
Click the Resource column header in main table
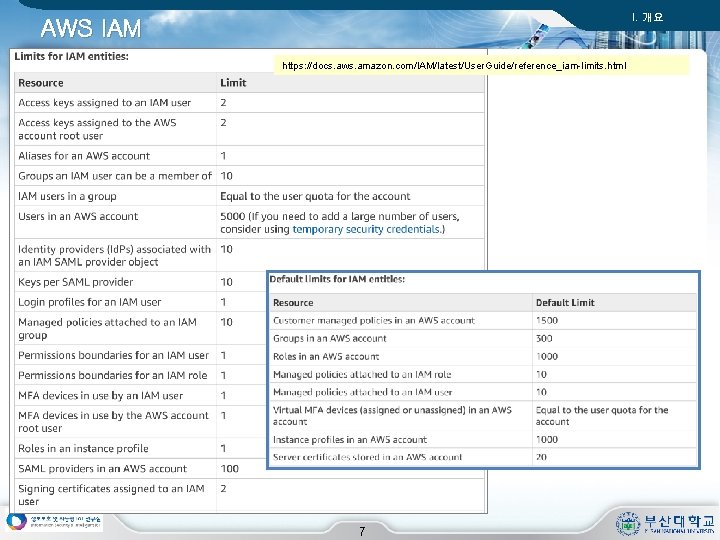41,83
